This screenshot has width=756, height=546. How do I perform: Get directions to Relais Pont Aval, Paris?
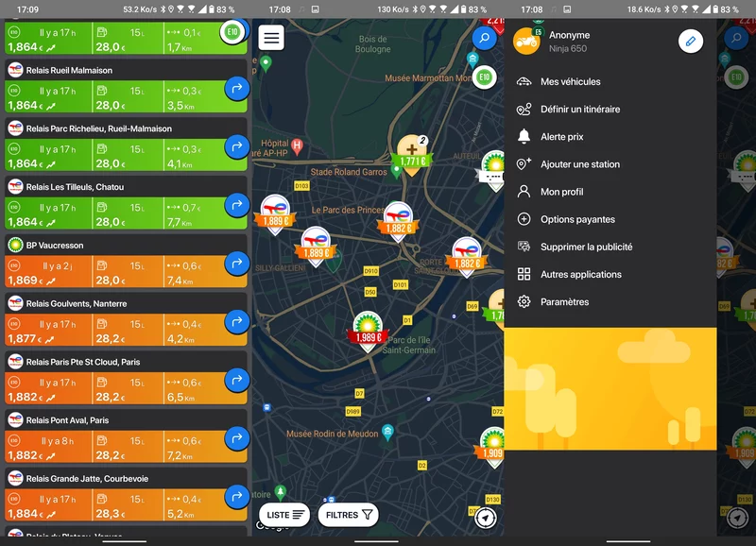tap(237, 438)
